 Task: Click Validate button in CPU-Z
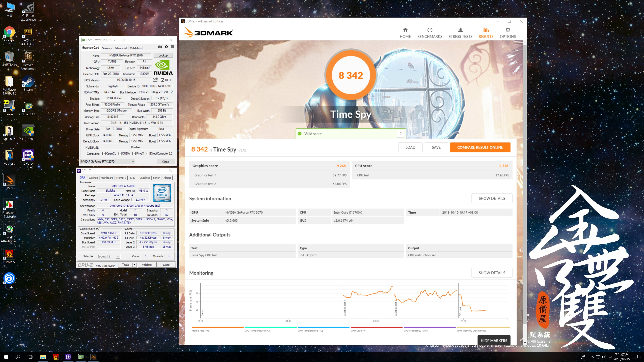coord(147,265)
